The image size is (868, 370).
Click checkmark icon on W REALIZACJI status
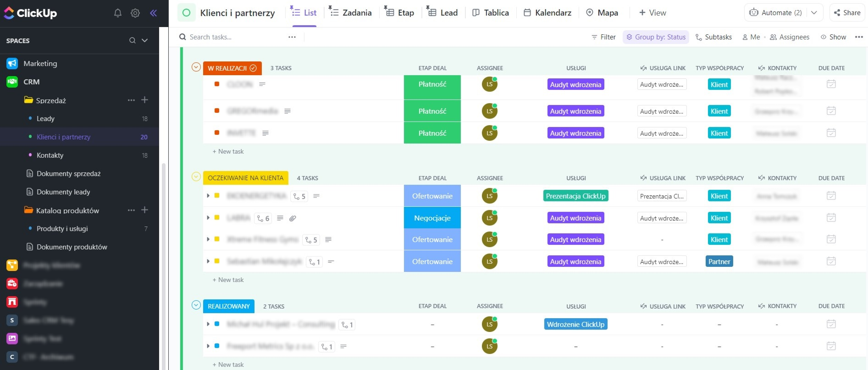pos(253,68)
